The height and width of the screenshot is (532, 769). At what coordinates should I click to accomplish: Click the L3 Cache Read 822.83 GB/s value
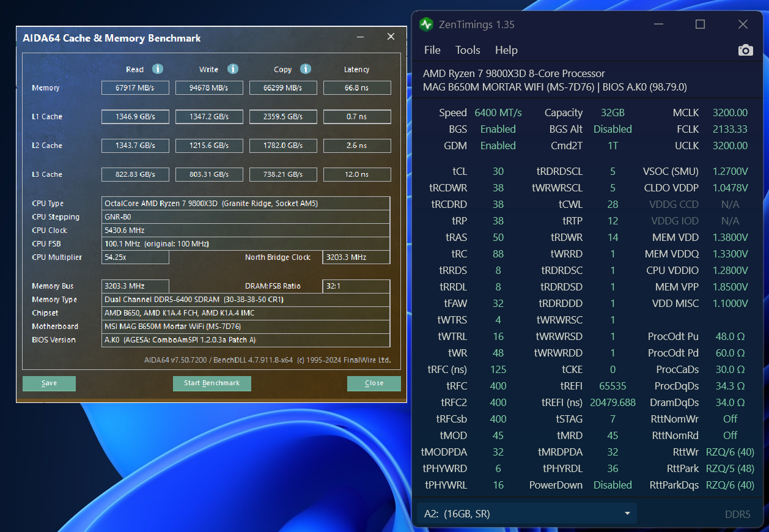[x=135, y=174]
